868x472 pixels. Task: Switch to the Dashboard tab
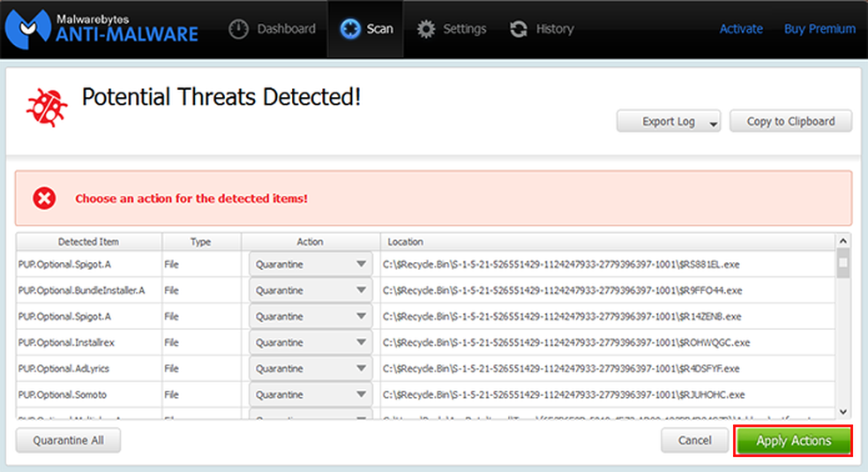click(x=273, y=29)
